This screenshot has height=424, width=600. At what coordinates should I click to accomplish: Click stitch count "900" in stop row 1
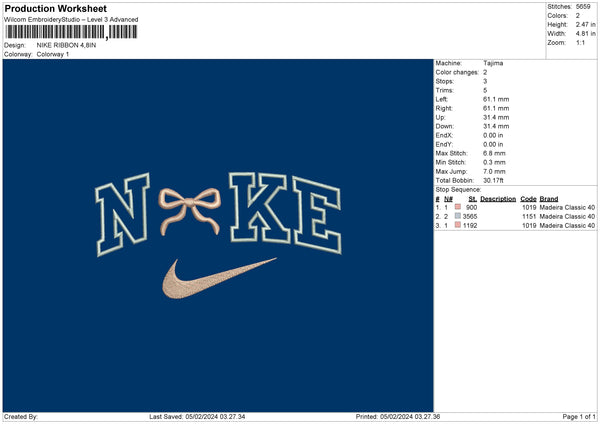[x=471, y=207]
